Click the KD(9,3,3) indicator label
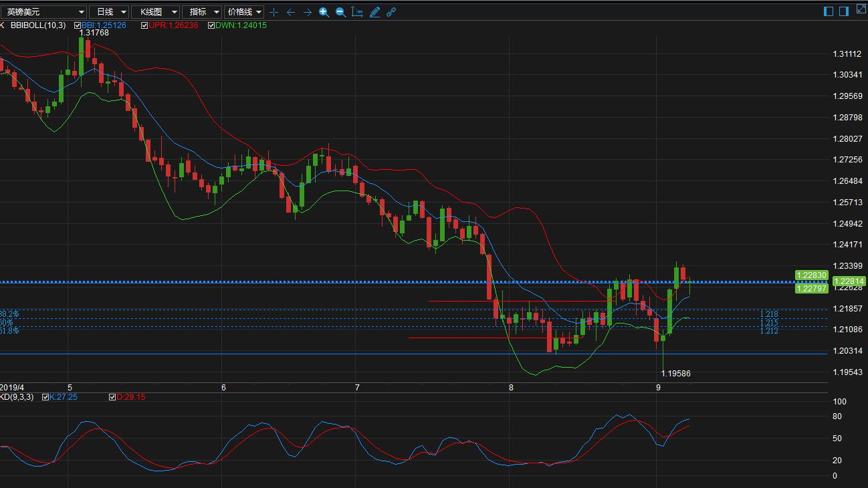This screenshot has width=868, height=488. tap(17, 397)
